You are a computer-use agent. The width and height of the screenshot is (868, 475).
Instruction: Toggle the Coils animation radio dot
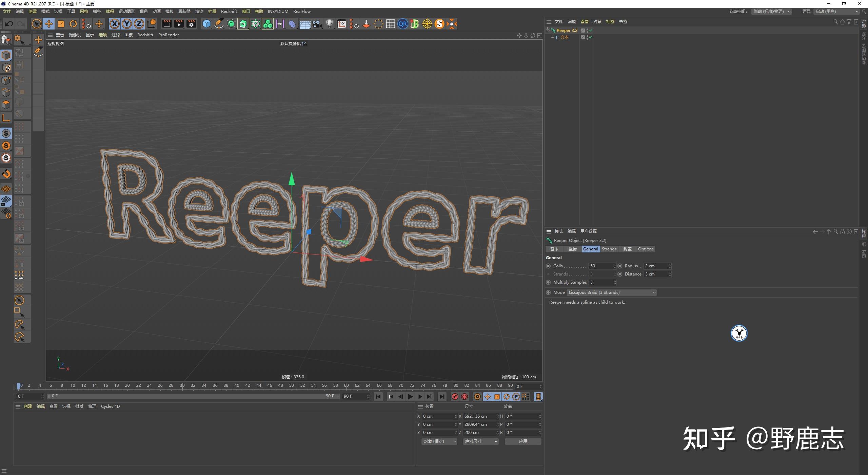pyautogui.click(x=548, y=266)
